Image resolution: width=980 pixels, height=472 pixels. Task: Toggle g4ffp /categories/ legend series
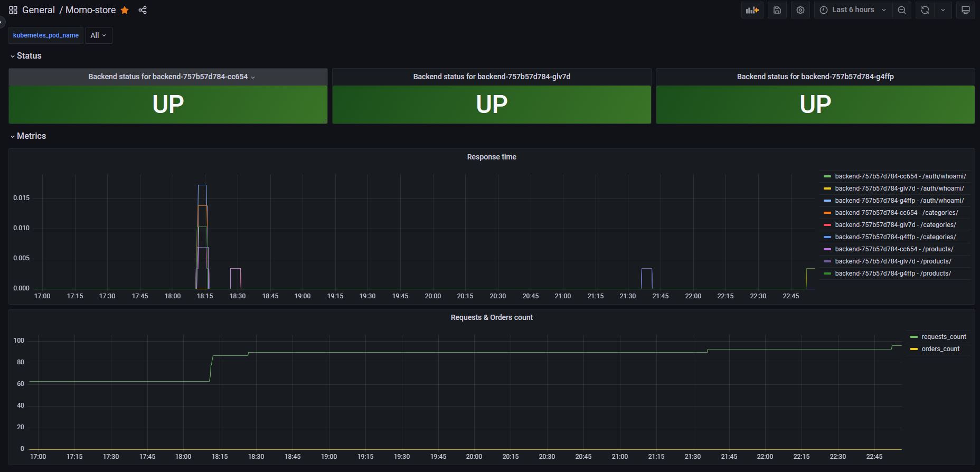click(896, 237)
